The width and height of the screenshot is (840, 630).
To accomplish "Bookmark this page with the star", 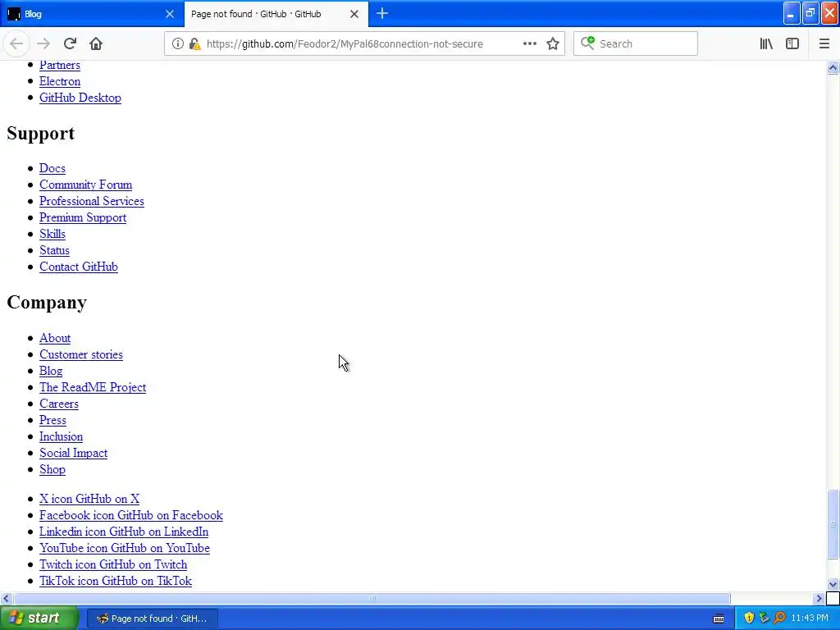I will 553,44.
